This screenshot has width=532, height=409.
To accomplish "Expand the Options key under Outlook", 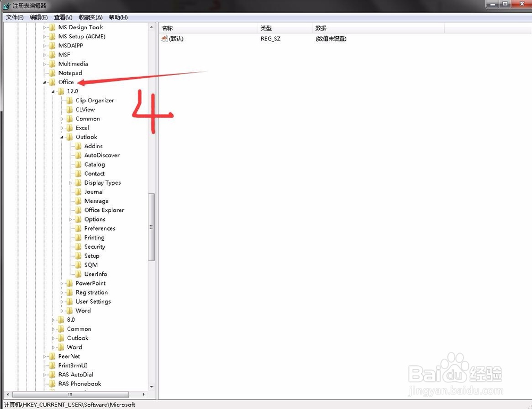I will [71, 219].
